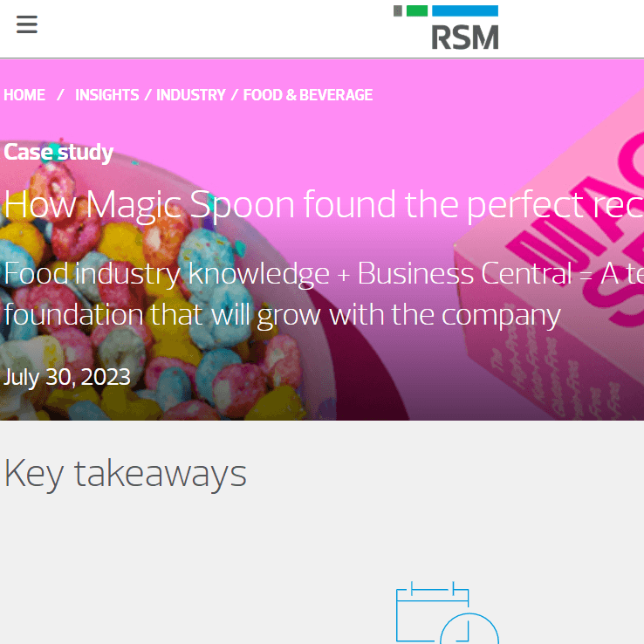Viewport: 644px width, 644px height.
Task: Click the green block in RSM logo
Action: (417, 10)
